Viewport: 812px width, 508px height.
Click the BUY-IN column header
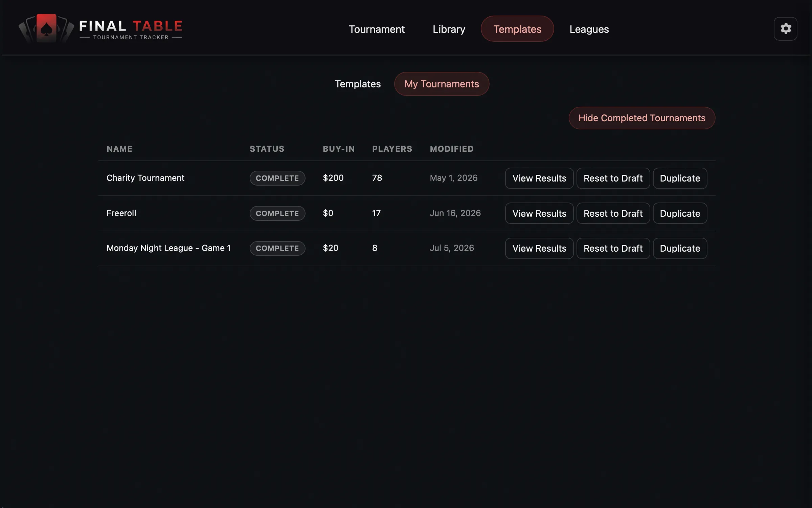click(x=339, y=149)
